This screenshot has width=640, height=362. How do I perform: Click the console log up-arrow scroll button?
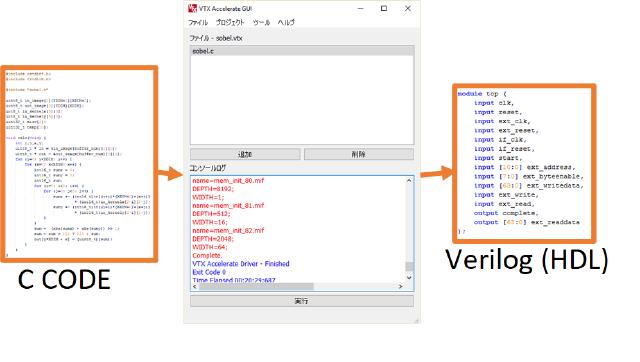coord(409,180)
